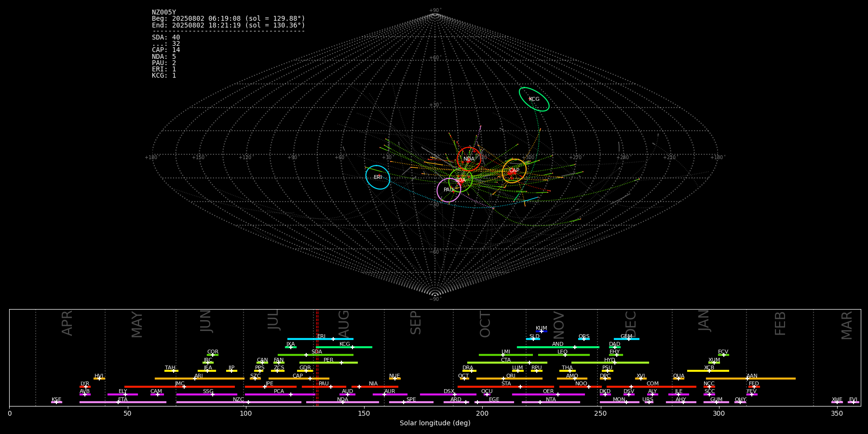The width and height of the screenshot is (868, 434).
Task: Click the 'CAP: 14' legend entry
Action: coord(166,50)
